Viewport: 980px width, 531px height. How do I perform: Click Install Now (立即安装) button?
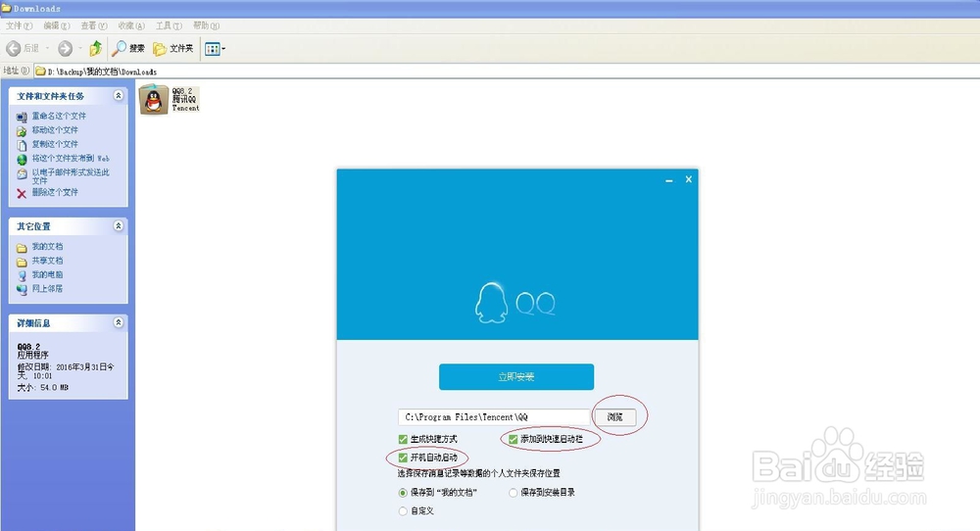516,377
